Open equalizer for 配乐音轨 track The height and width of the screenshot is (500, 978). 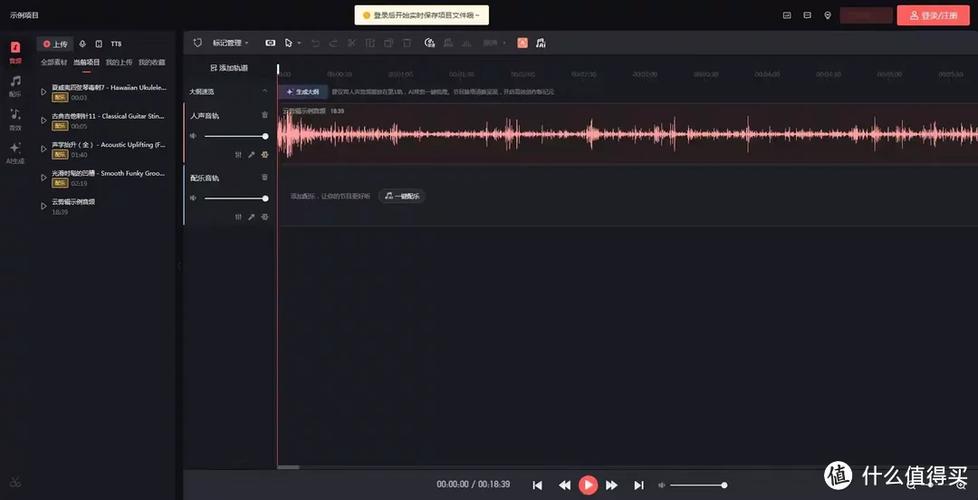238,217
